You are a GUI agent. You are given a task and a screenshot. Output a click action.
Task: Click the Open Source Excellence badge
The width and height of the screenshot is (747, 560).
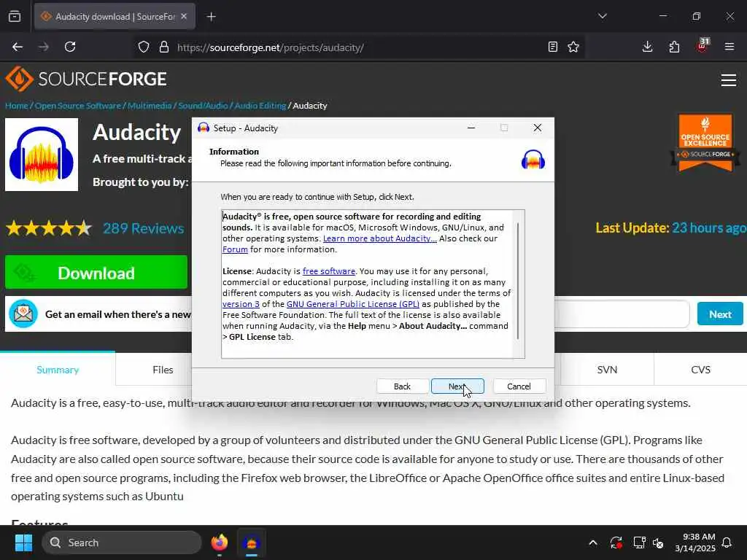pyautogui.click(x=705, y=142)
